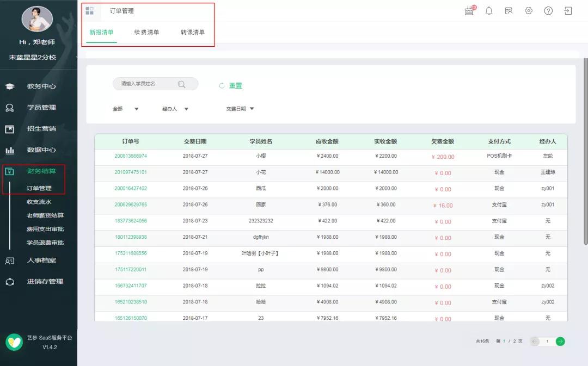Switch to the 续费清单 tab
The width and height of the screenshot is (588, 366).
(147, 32)
